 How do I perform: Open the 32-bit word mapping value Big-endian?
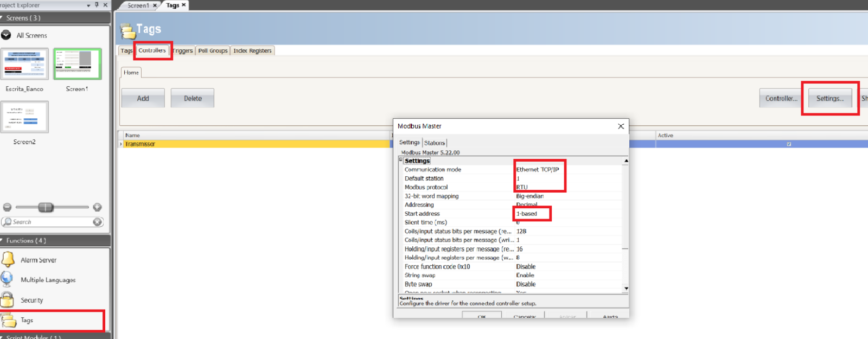(x=530, y=196)
